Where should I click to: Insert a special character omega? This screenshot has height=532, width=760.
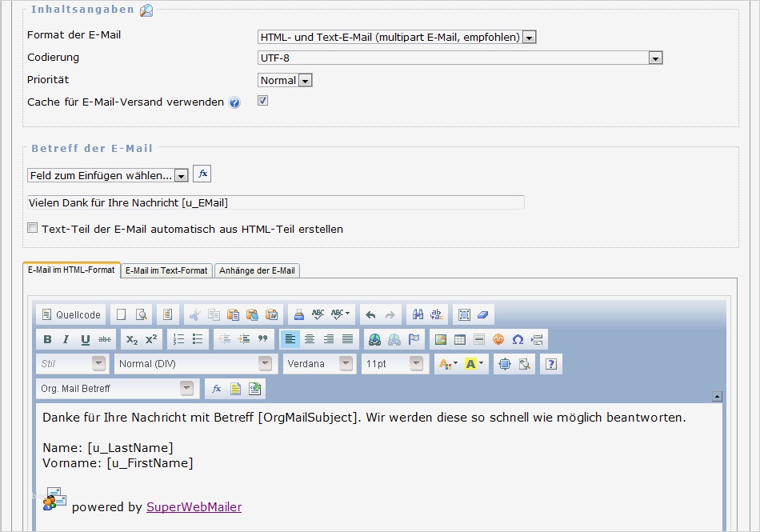[x=518, y=339]
